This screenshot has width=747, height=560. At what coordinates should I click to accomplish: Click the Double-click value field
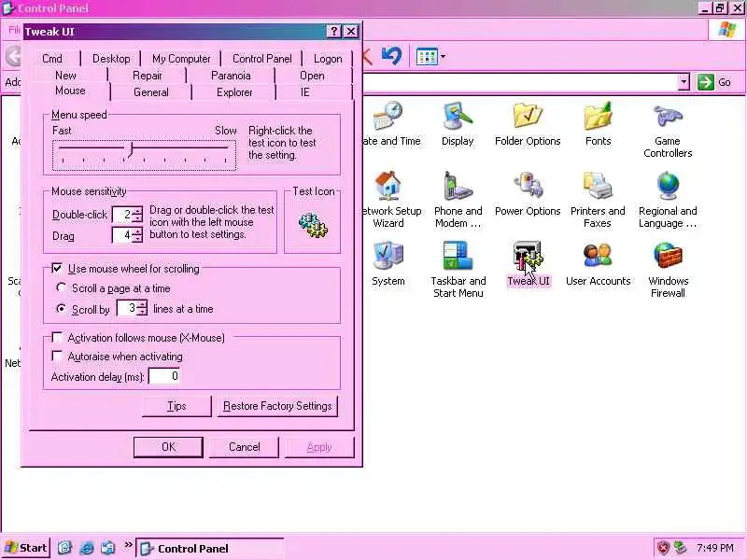coord(122,215)
